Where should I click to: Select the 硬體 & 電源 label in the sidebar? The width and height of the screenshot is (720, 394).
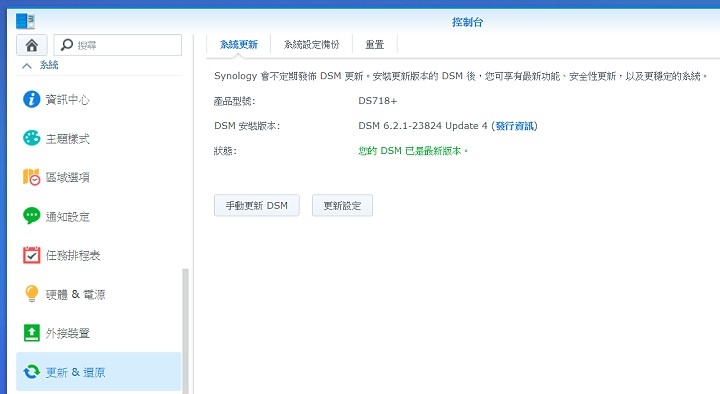point(75,294)
